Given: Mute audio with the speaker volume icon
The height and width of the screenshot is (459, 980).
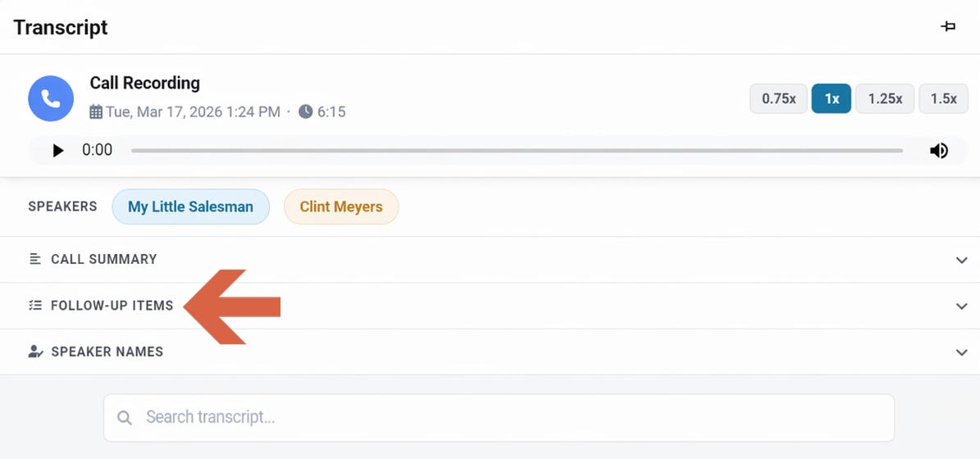Looking at the screenshot, I should point(939,151).
